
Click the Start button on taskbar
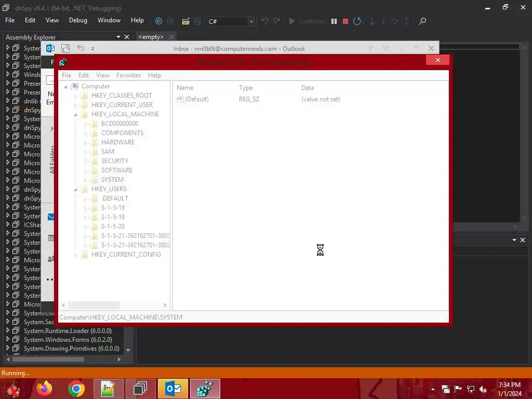click(13, 389)
